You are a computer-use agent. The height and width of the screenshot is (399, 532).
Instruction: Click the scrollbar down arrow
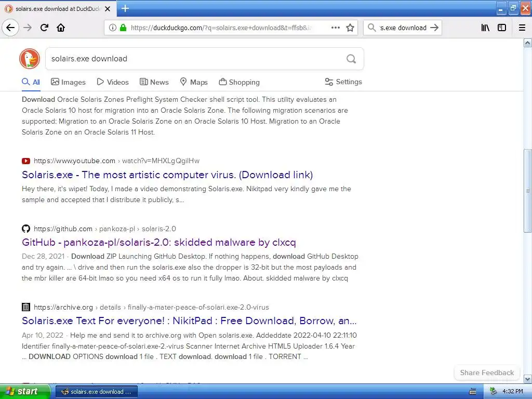(527, 379)
